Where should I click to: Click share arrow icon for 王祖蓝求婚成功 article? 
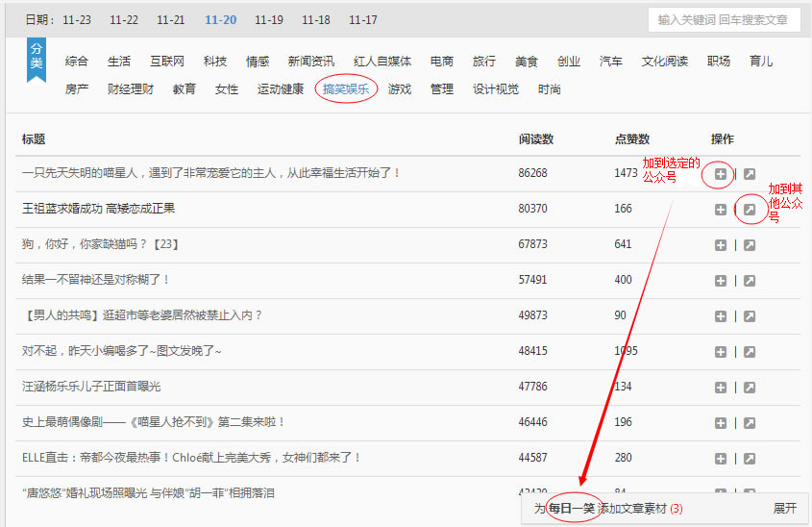coord(750,210)
